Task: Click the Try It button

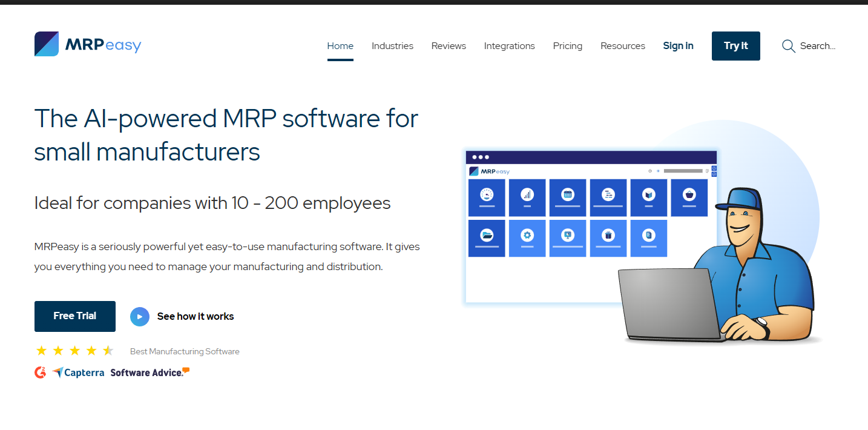Action: [x=736, y=46]
